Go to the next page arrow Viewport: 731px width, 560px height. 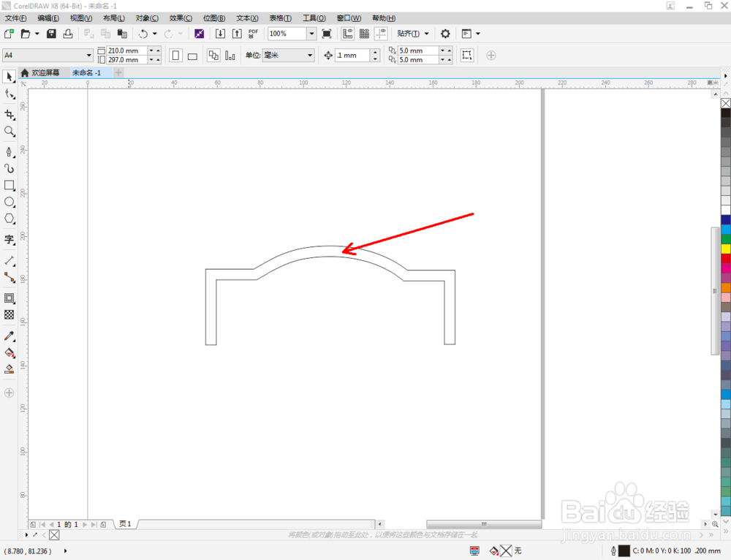pos(85,525)
